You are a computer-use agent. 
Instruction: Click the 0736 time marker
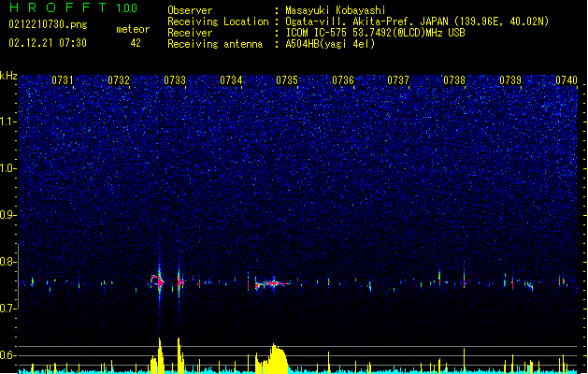click(343, 80)
